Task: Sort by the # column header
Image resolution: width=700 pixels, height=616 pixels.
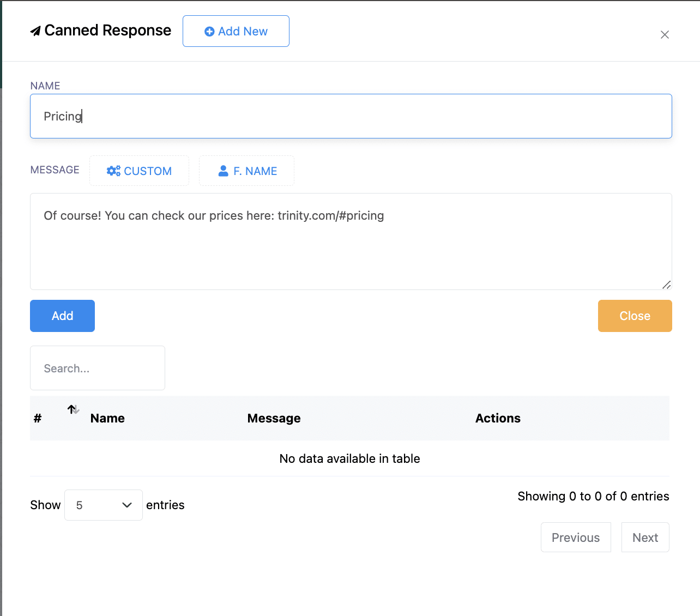Action: coord(38,418)
